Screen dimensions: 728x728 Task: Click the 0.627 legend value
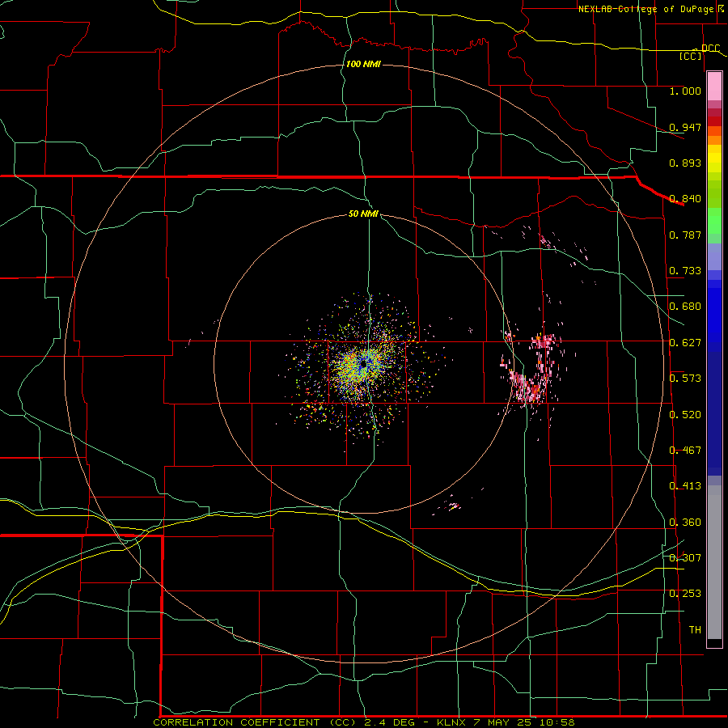click(x=685, y=343)
